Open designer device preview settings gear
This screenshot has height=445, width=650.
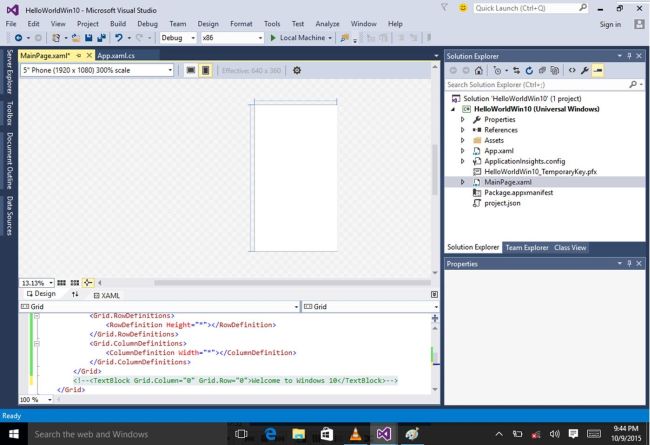297,71
